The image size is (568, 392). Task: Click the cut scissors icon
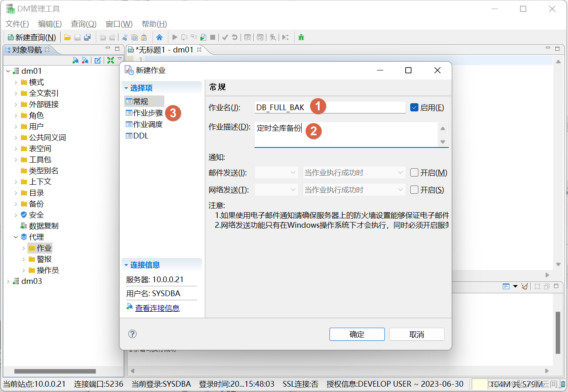(125, 37)
